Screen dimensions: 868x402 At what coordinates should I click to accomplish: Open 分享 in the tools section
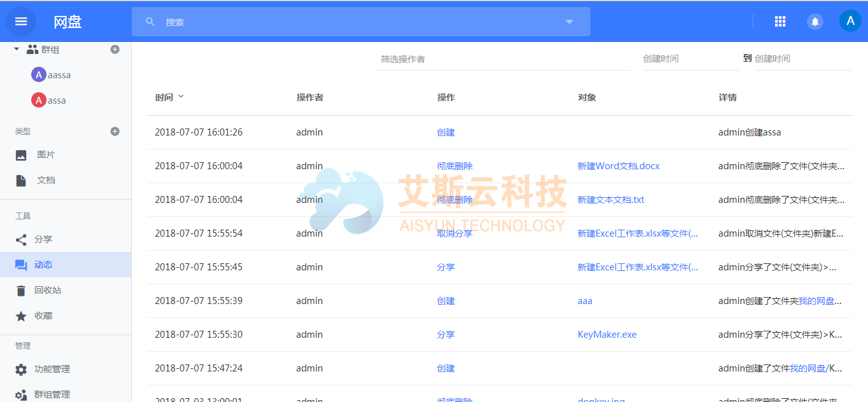pos(43,240)
